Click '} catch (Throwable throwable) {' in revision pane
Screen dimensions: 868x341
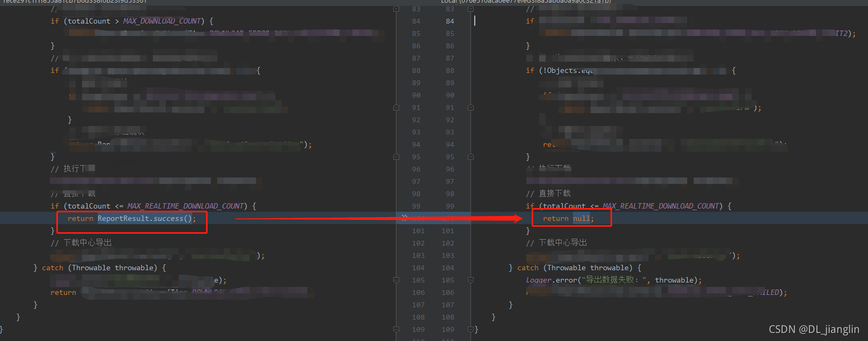100,268
